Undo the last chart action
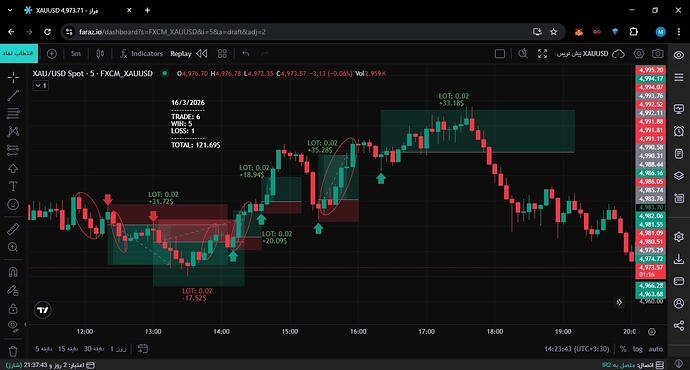Screen dimensions: 690x370 coord(246,54)
